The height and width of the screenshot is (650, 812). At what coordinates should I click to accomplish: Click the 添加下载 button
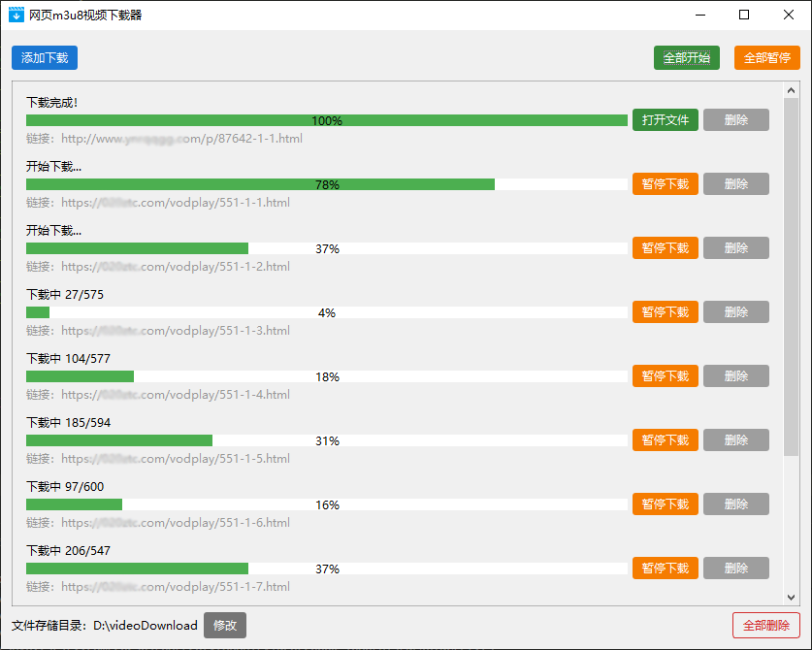(45, 57)
